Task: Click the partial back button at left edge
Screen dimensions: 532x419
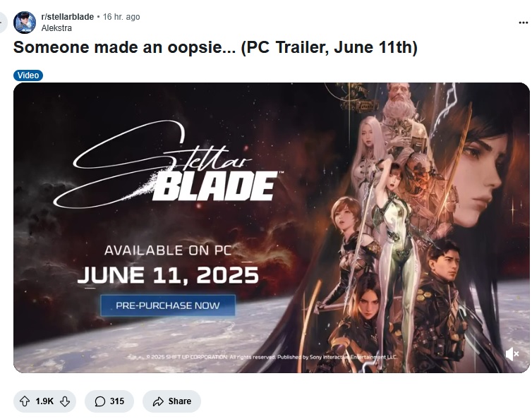Action: (x=3, y=23)
